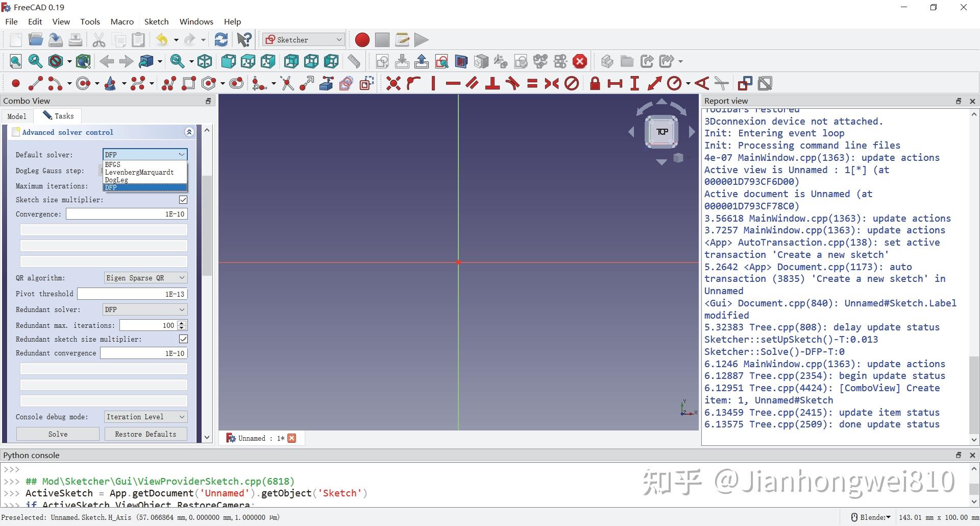This screenshot has width=980, height=526.
Task: Select the trim edge tool
Action: click(x=287, y=83)
